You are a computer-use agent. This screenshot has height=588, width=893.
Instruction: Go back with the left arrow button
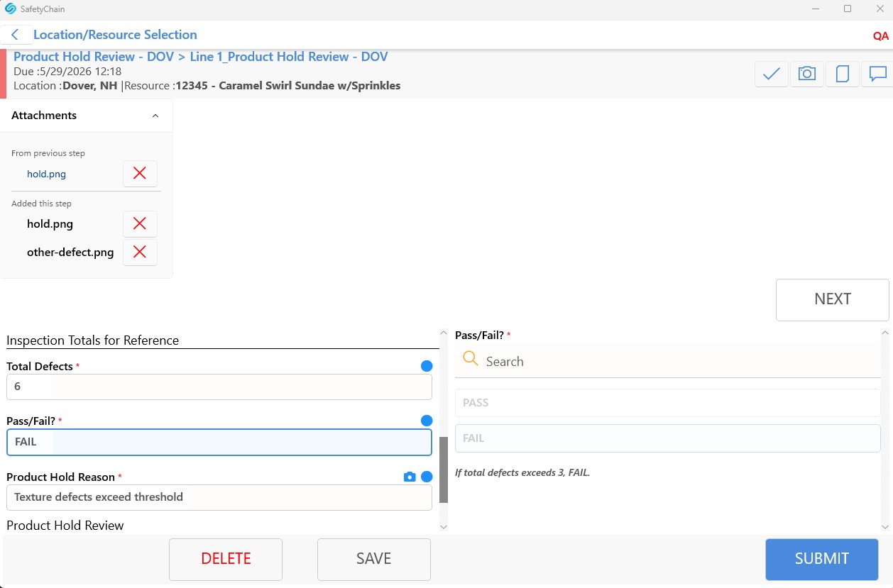point(16,35)
